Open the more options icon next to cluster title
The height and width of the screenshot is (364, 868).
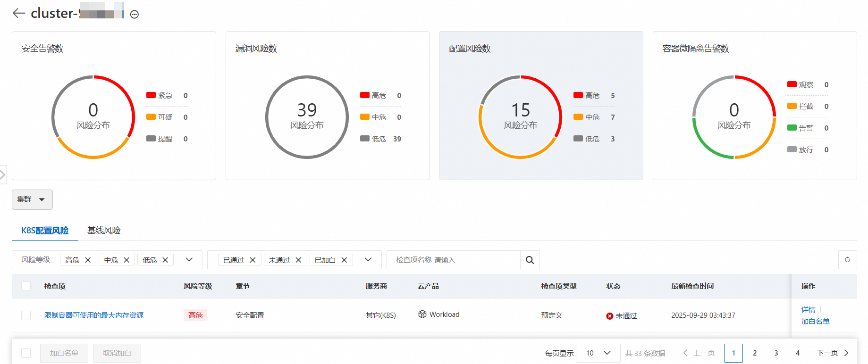135,15
